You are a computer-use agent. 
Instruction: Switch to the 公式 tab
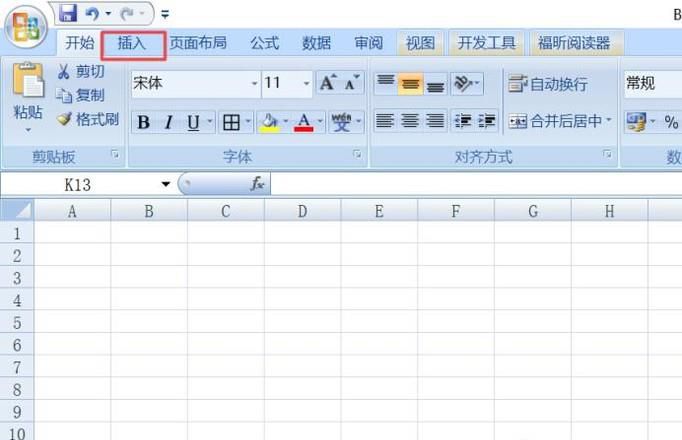tap(264, 43)
